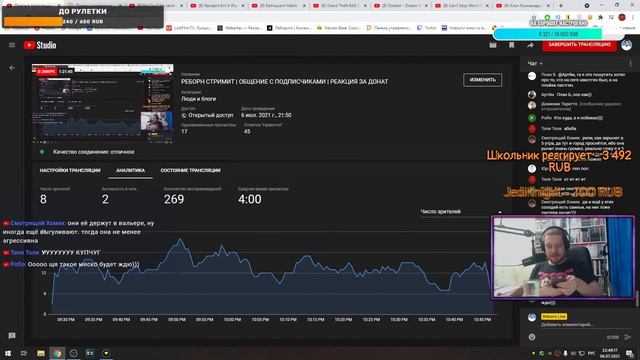Click the ИЗМЕНИТЬ edit button
Screen dimensions: 640x360
(x=482, y=80)
